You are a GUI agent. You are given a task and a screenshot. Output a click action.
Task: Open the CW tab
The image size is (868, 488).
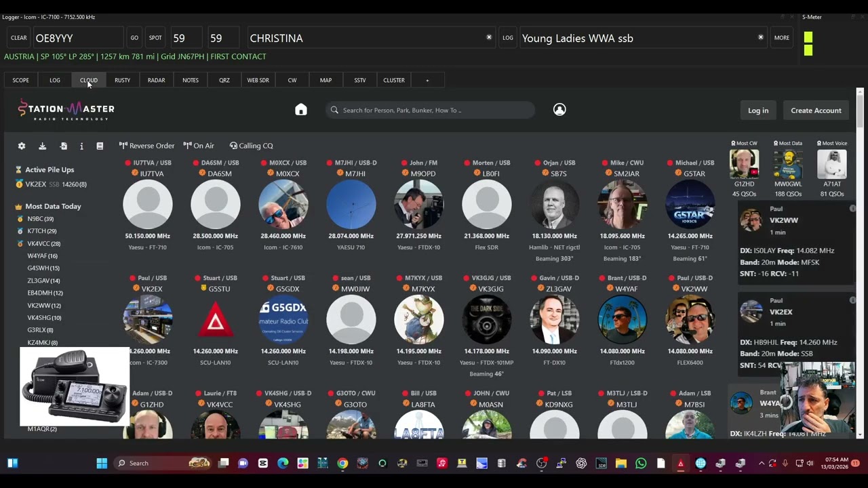click(292, 80)
